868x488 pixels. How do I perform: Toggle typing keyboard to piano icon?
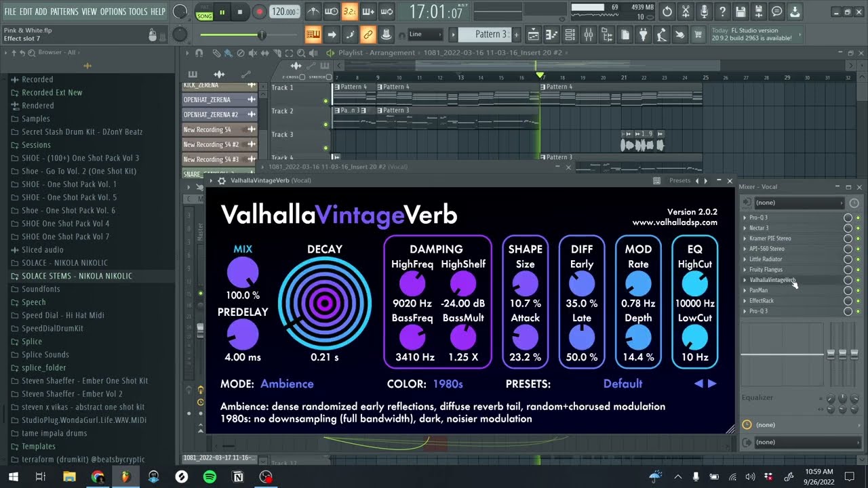[x=313, y=34]
